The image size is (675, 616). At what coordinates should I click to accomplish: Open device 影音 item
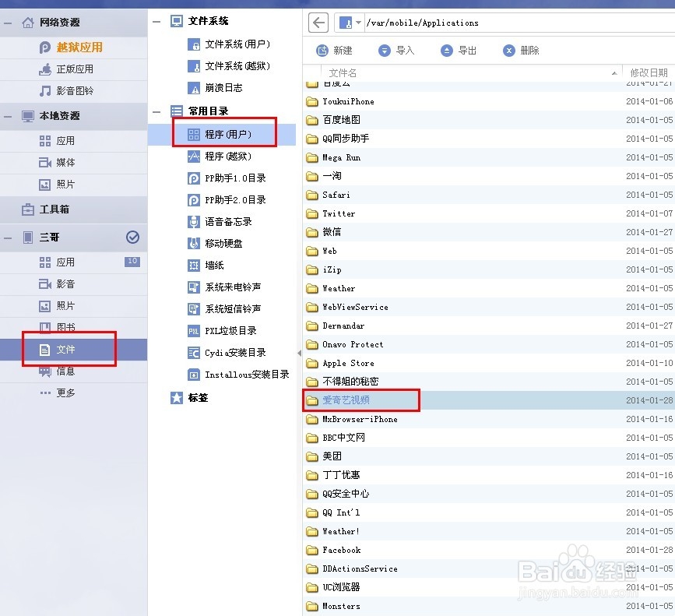click(73, 284)
